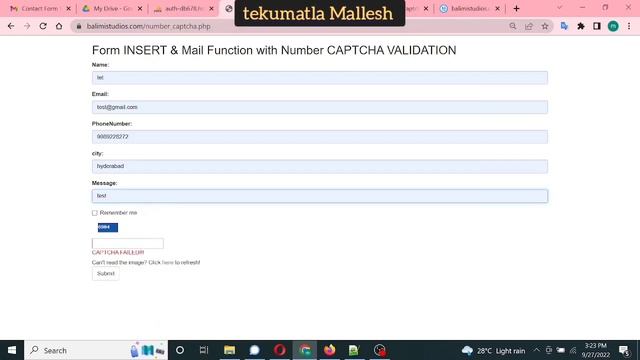Click the blue captcha number image
The image size is (640, 360).
point(108,227)
